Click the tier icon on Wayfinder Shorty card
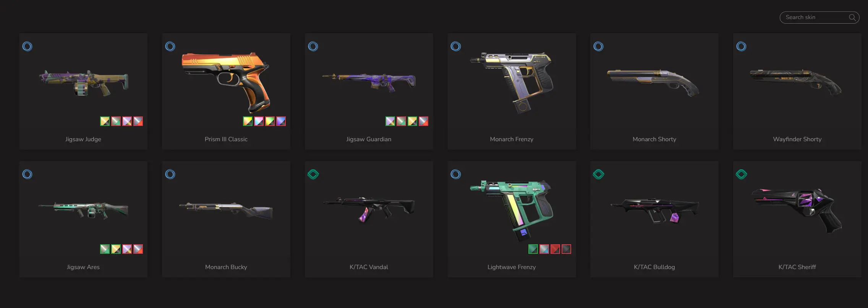The image size is (868, 308). click(741, 47)
